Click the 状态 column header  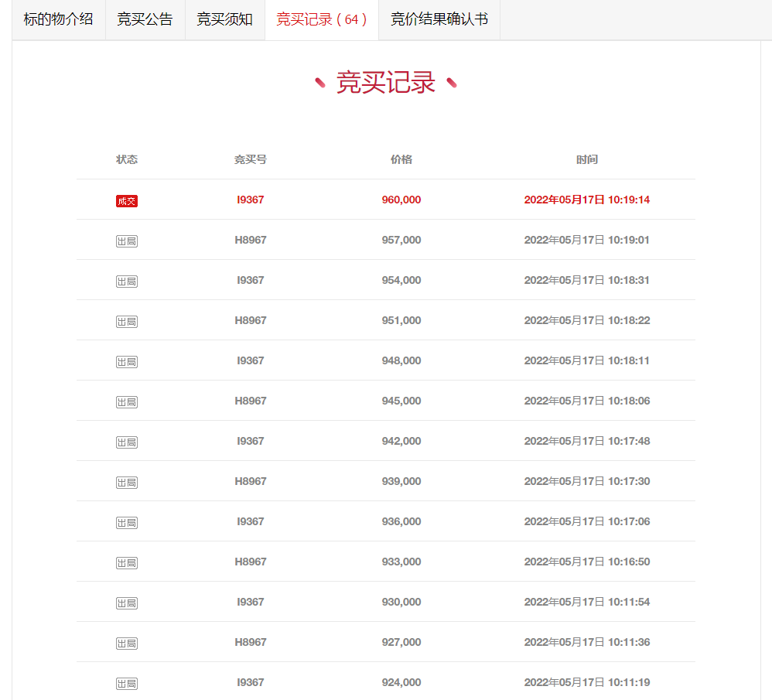click(127, 159)
